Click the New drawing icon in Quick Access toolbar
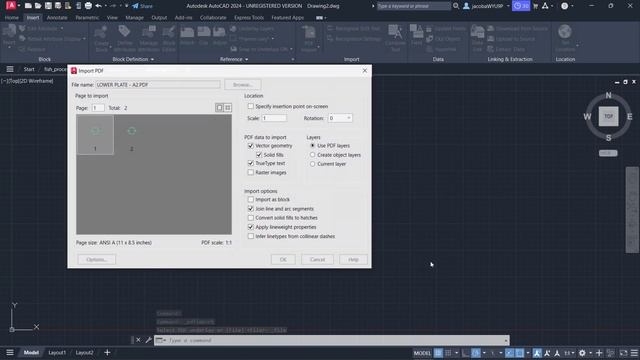The image size is (640, 360). click(28, 6)
